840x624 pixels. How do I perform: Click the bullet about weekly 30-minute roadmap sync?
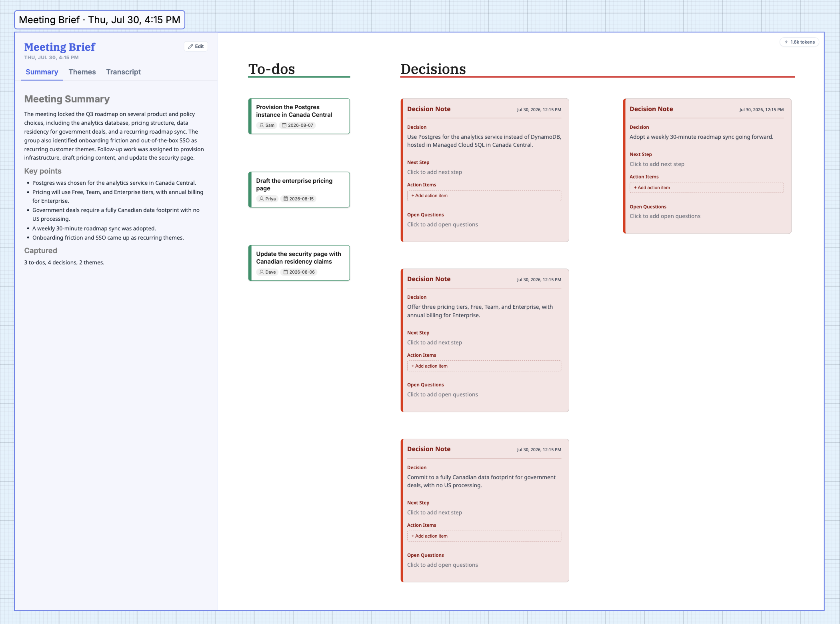(x=94, y=228)
